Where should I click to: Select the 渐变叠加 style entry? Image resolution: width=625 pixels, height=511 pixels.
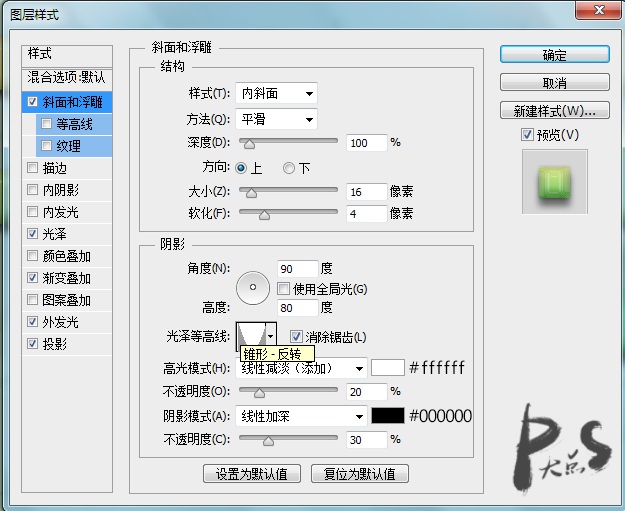pos(67,278)
